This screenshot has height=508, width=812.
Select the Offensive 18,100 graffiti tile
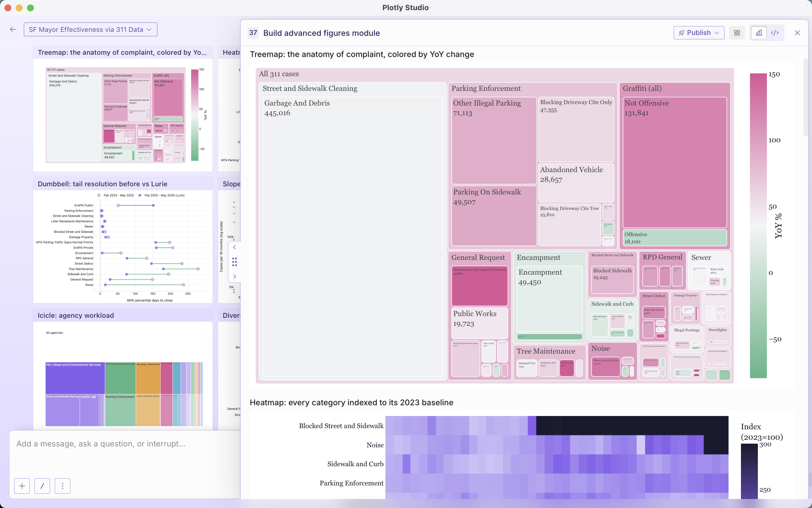pos(674,238)
